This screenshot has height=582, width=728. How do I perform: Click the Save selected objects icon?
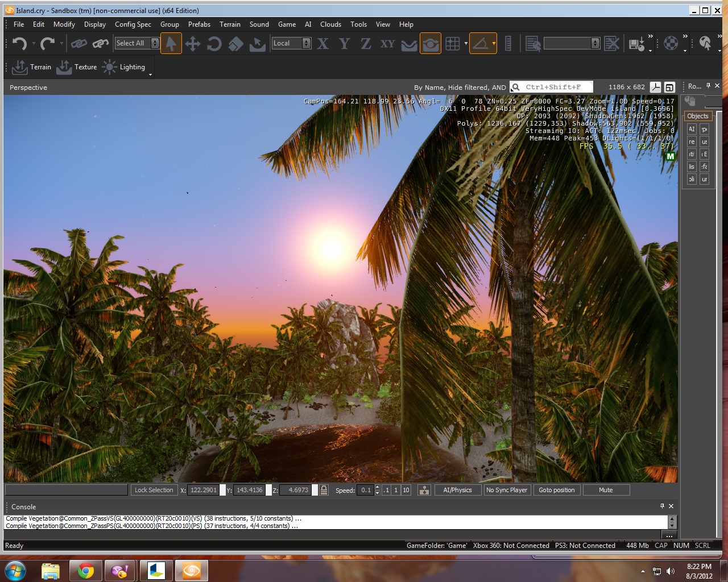coord(636,43)
